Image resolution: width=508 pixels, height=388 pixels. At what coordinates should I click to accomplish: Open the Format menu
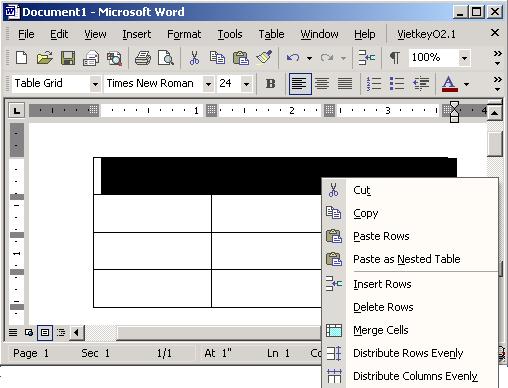click(x=184, y=34)
